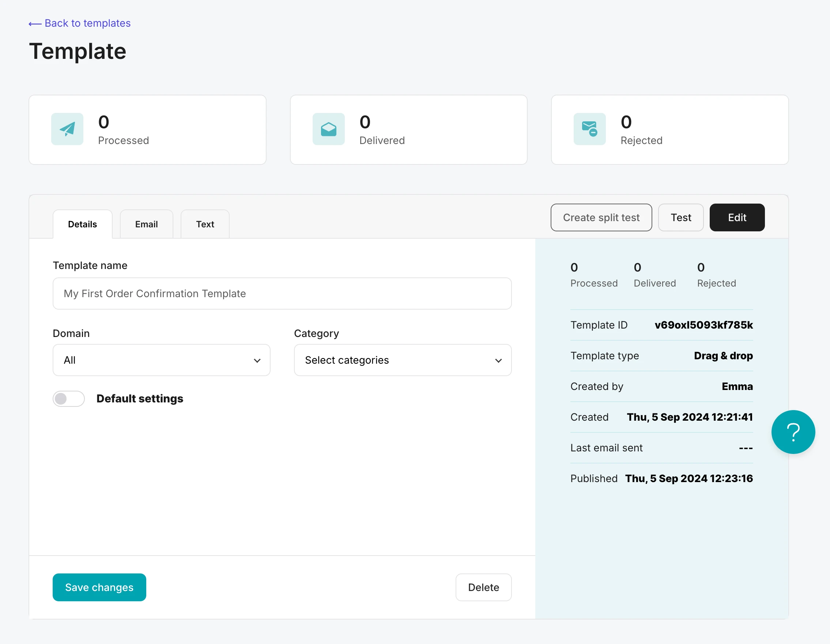The height and width of the screenshot is (644, 830).
Task: Click the Delete button
Action: point(483,587)
